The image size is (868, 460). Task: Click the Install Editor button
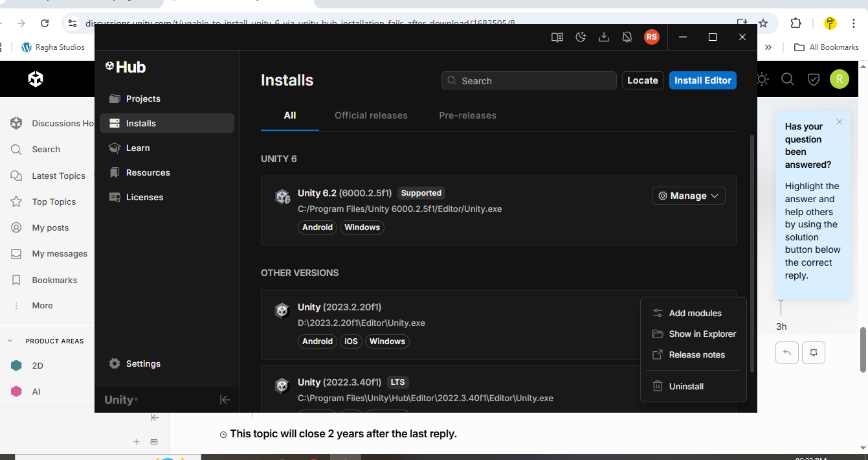click(702, 80)
